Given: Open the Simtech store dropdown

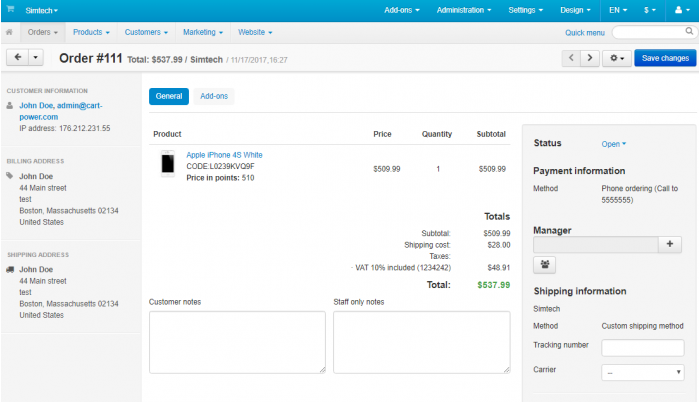Looking at the screenshot, I should pyautogui.click(x=42, y=10).
